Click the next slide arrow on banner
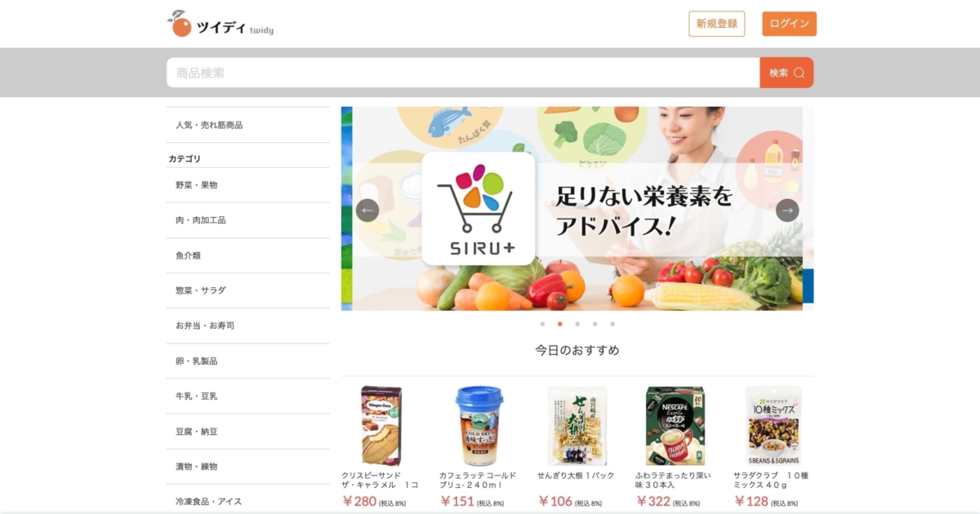This screenshot has width=980, height=514. pyautogui.click(x=787, y=210)
